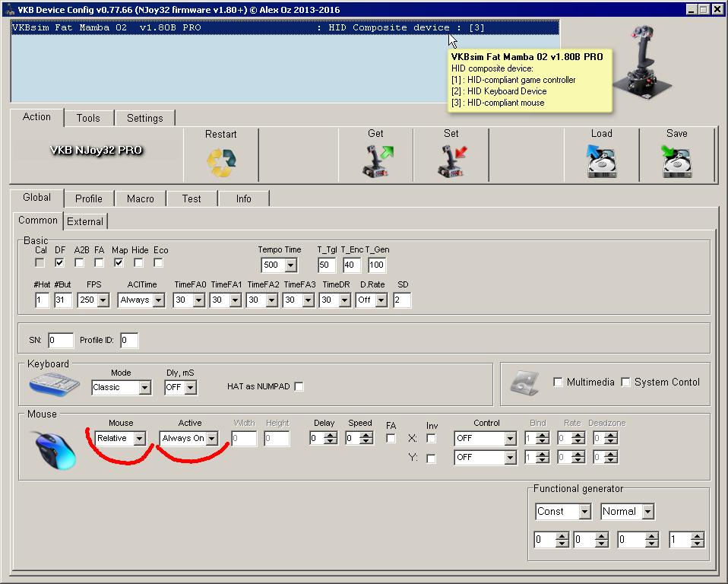Click the T_Tgl input field

point(327,265)
